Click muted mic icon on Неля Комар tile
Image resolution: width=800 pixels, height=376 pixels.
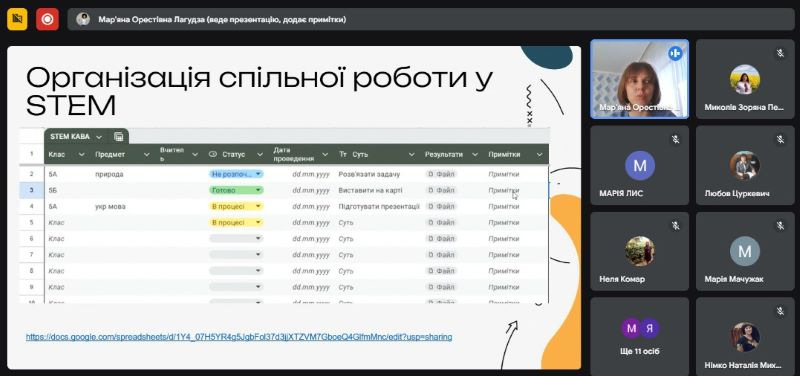(x=675, y=225)
